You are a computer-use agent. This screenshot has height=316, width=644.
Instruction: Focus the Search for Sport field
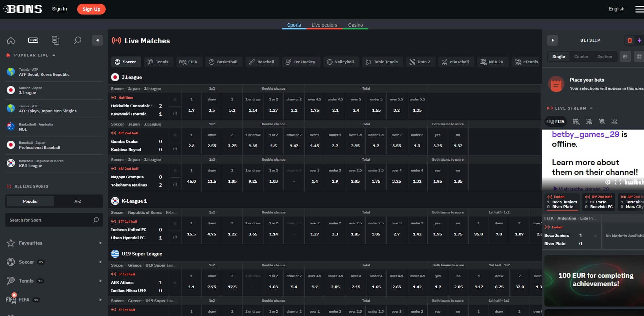click(x=54, y=220)
